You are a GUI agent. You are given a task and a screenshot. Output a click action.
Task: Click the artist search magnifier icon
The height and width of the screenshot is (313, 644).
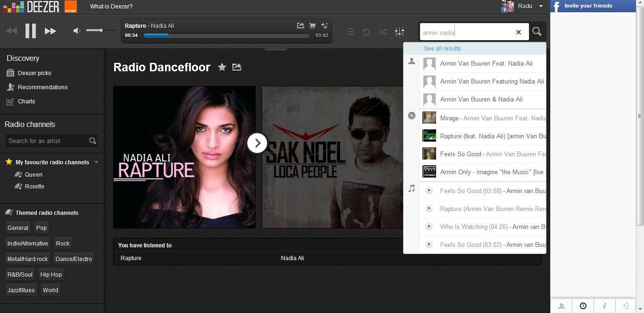tap(93, 141)
